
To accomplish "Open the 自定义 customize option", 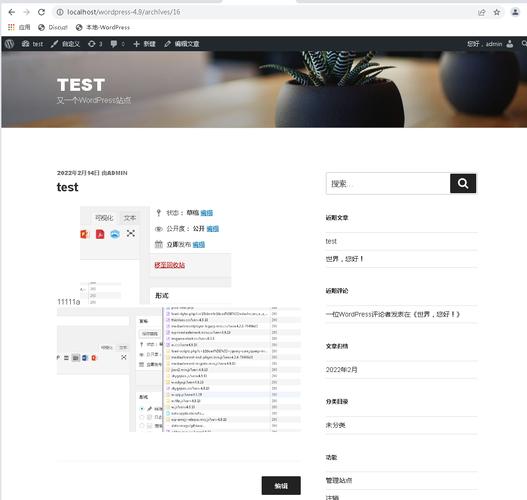I will (65, 44).
